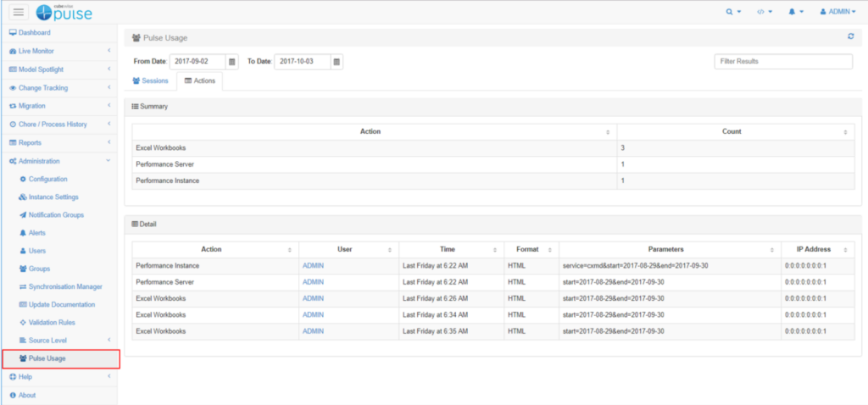Viewport: 868px width, 405px height.
Task: Open the notifications bell menu
Action: pos(795,12)
